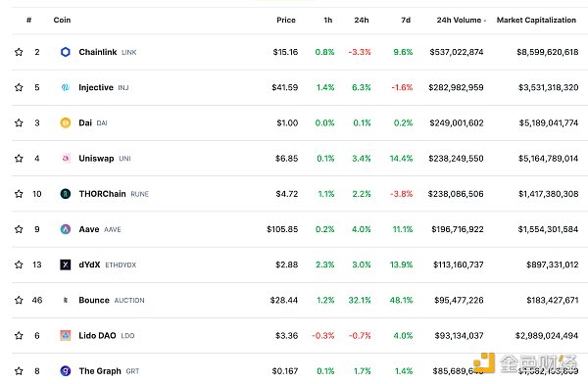Image resolution: width=588 pixels, height=384 pixels.
Task: Toggle favorite star for Bounce
Action: (19, 300)
